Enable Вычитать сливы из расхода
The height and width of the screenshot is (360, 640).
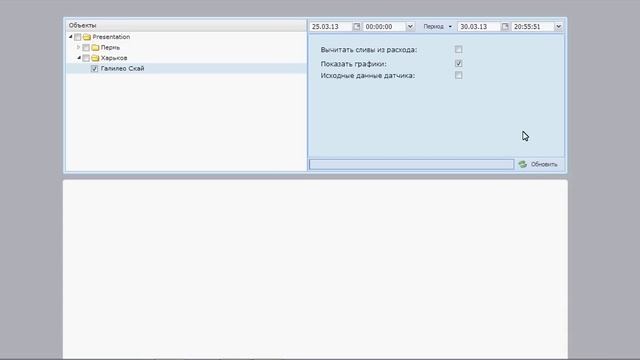coord(458,49)
